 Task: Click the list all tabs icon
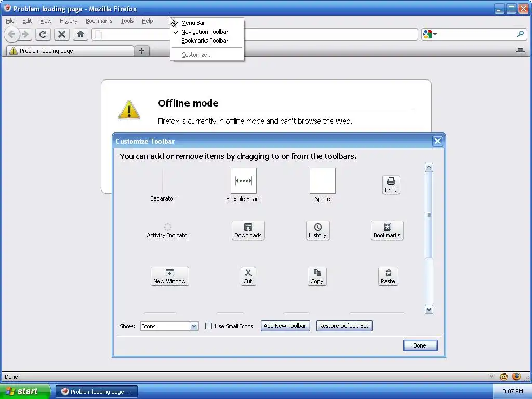tap(521, 50)
